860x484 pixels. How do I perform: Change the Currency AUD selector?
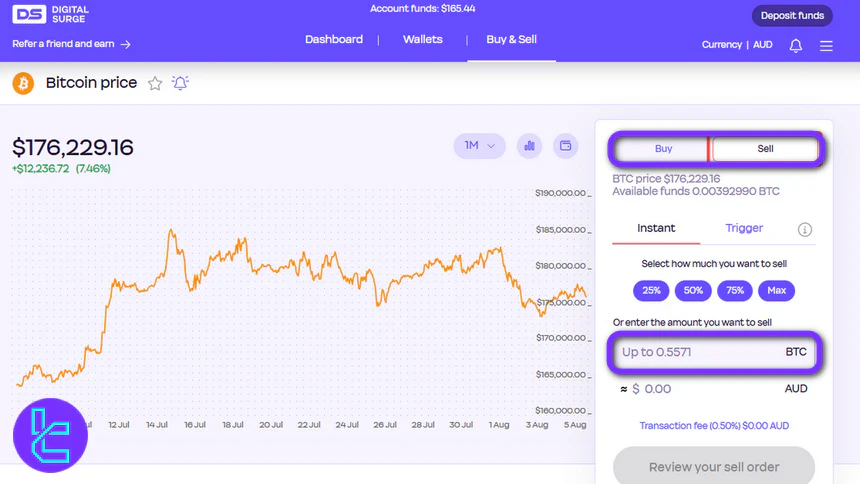point(737,45)
